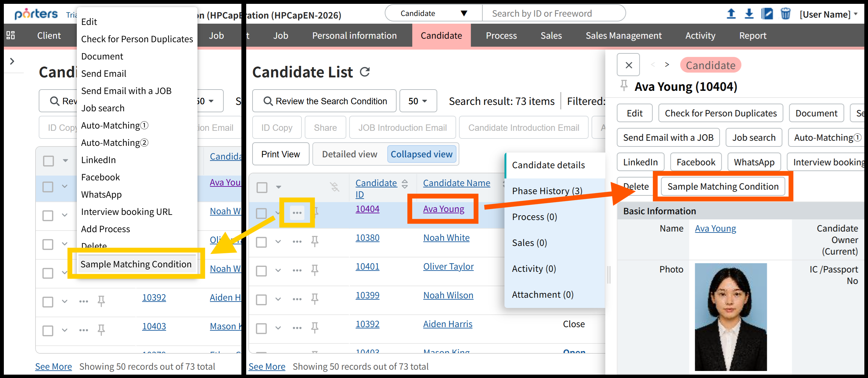Screen dimensions: 868x378
Task: Click the refresh icon beside Candidate List
Action: [x=365, y=72]
